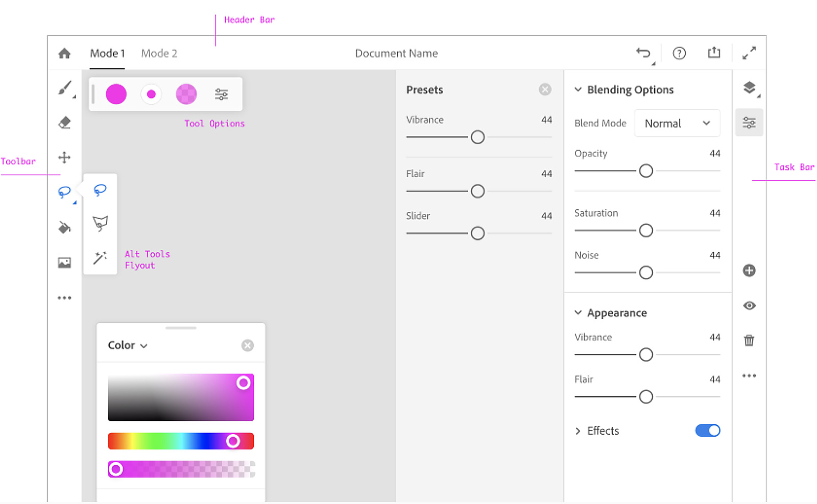817x504 pixels.
Task: Click the Presets Slider slider handle
Action: click(x=477, y=233)
